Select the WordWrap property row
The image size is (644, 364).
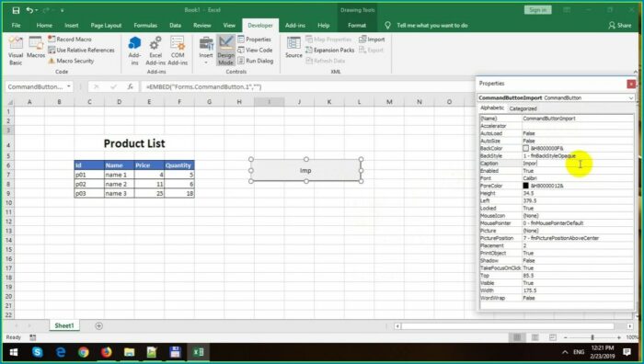[557, 298]
